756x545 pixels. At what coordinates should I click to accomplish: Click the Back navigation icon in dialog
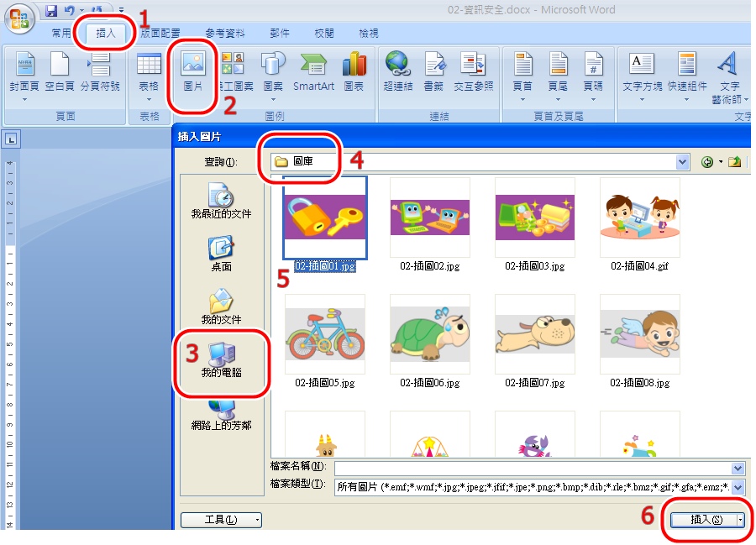(706, 162)
